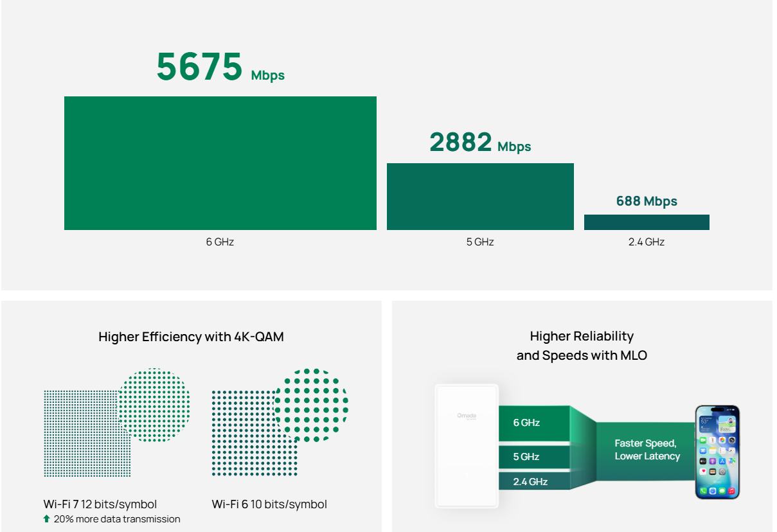Click the Wi-Fi 7 12 bits/symbol caption
Image resolution: width=777 pixels, height=532 pixels.
pyautogui.click(x=100, y=504)
